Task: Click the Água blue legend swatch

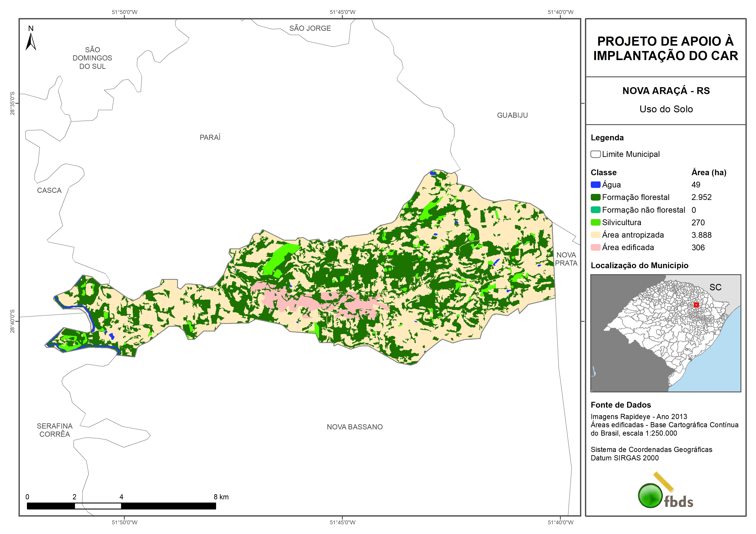Action: (595, 185)
